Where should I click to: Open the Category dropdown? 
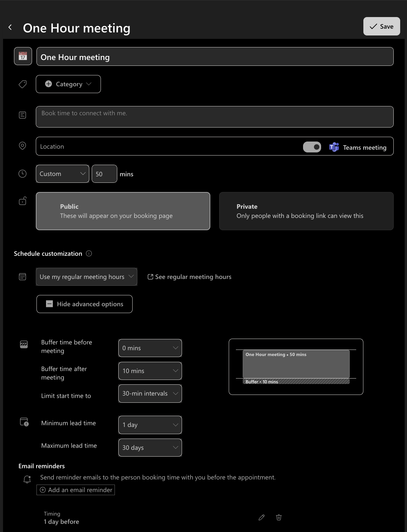pos(68,84)
